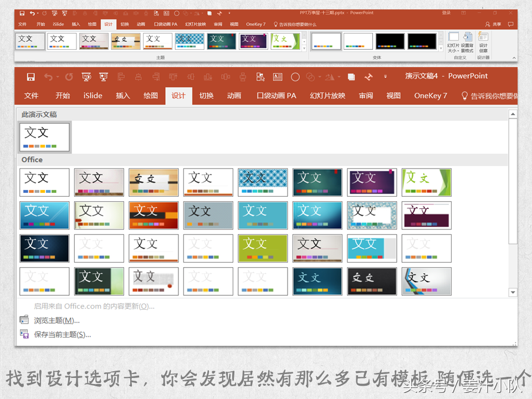Click the save icon in the top window
This screenshot has width=532, height=399.
(x=22, y=13)
